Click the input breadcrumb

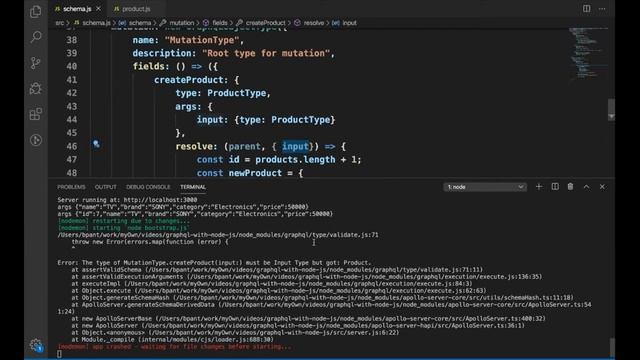pos(349,23)
